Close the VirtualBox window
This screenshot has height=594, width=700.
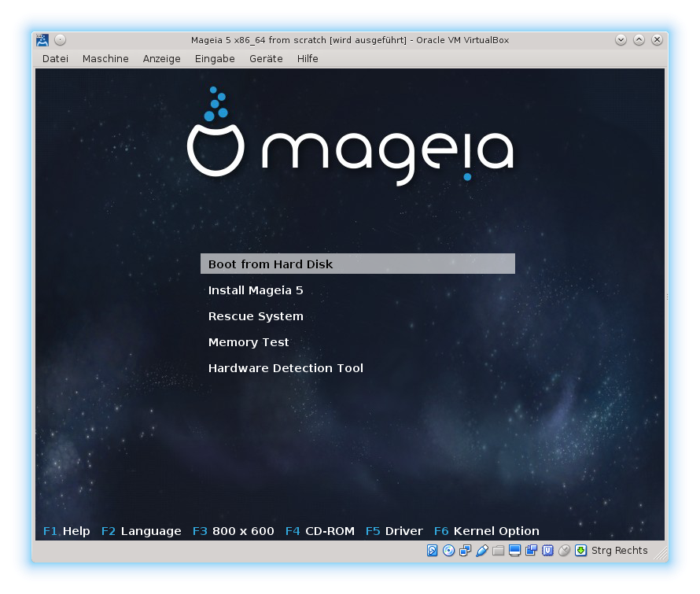(x=657, y=40)
